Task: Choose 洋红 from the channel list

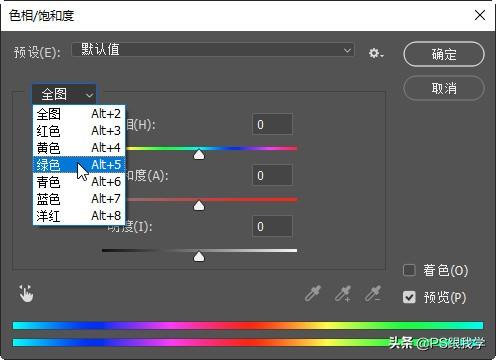Action: [x=79, y=216]
